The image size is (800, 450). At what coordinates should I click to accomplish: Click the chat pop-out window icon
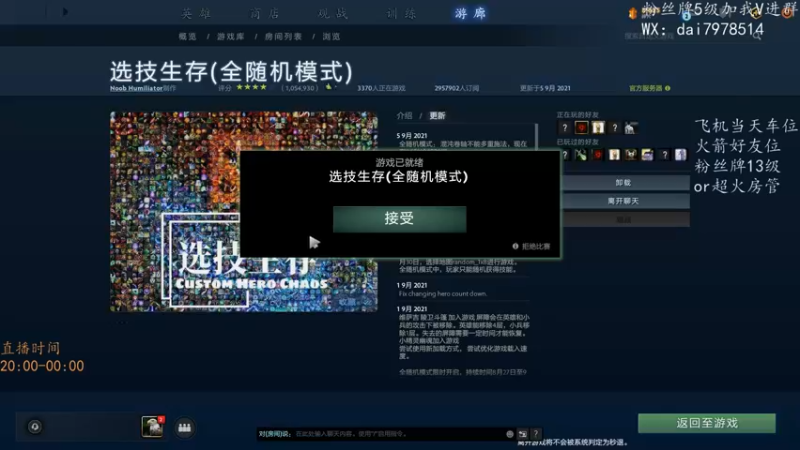click(523, 434)
